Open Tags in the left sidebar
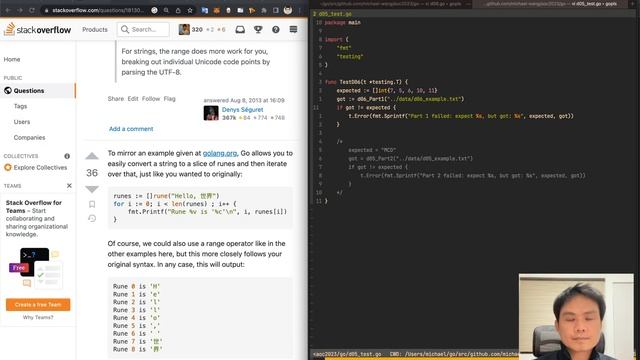 point(20,106)
